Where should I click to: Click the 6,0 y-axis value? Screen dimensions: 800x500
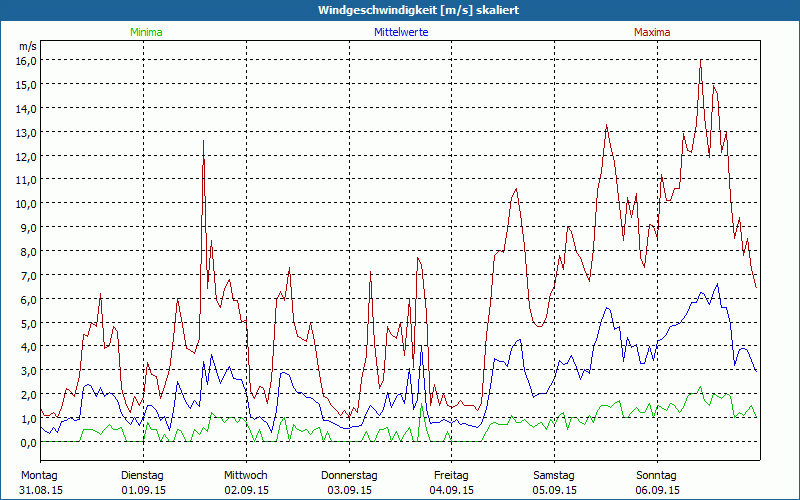coord(28,299)
